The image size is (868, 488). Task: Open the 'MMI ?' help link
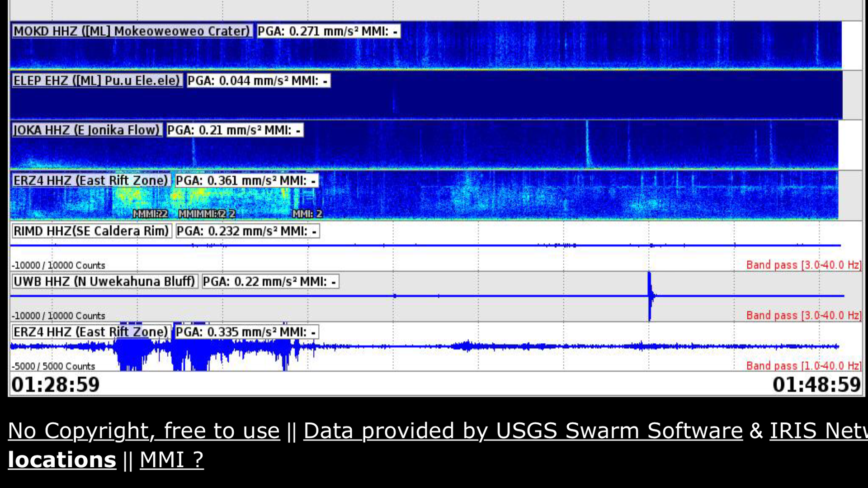(171, 460)
